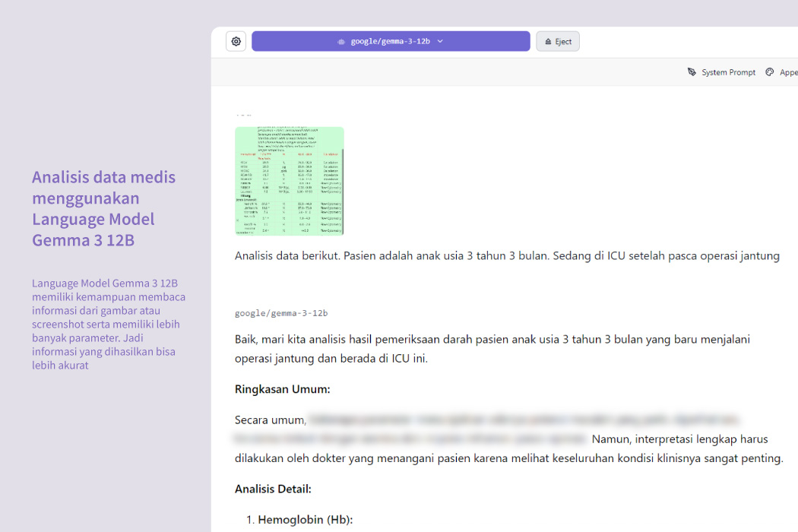Image resolution: width=798 pixels, height=532 pixels.
Task: Open the settings gear icon
Action: (236, 41)
